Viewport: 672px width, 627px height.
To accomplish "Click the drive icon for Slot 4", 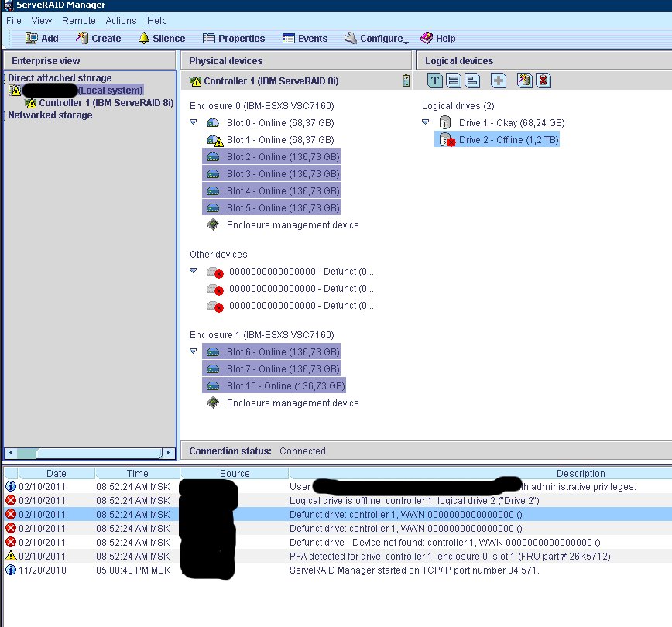I will 213,191.
